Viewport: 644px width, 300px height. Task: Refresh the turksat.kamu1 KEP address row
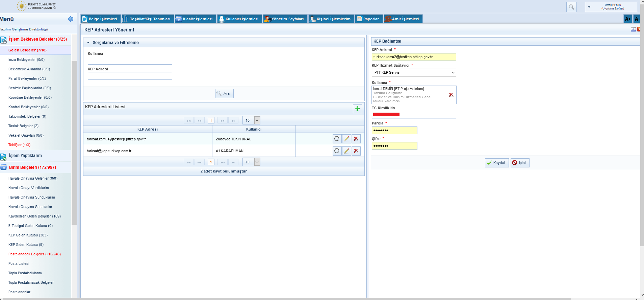pyautogui.click(x=337, y=139)
